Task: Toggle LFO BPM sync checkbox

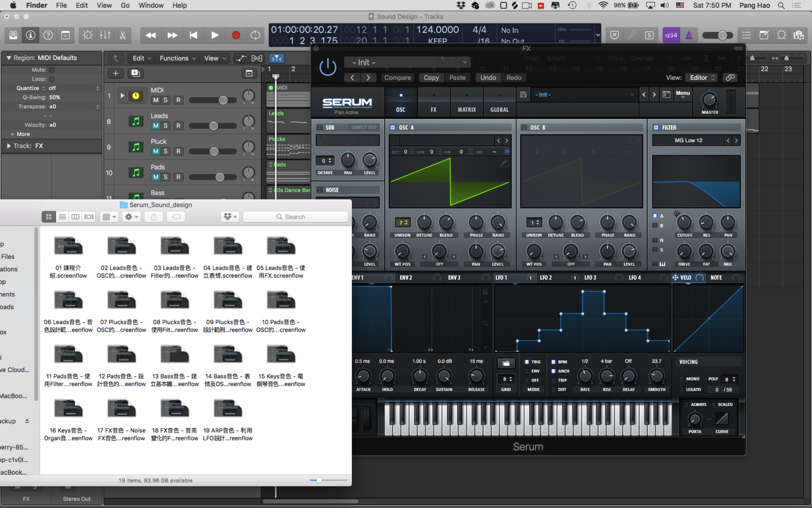Action: coord(553,362)
